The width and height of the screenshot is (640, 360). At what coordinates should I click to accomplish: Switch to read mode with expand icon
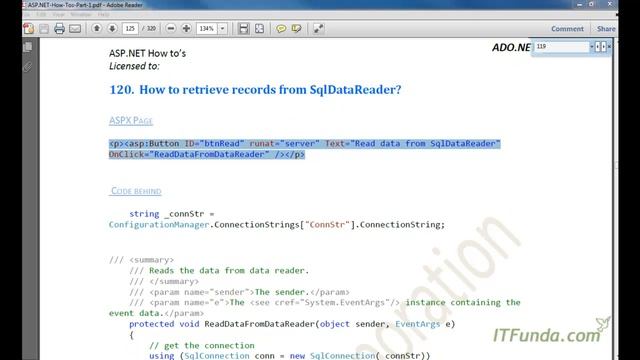318,29
